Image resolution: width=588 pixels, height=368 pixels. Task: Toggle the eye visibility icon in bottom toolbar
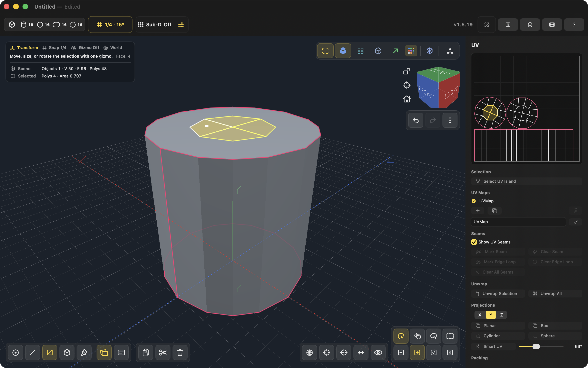tap(378, 352)
